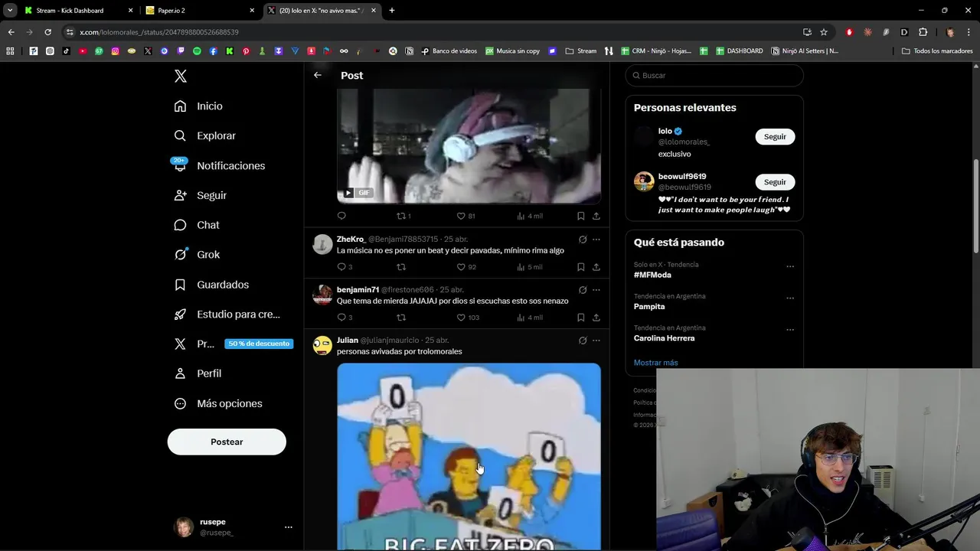
Task: Bookmark the GIF reply
Action: click(x=580, y=216)
